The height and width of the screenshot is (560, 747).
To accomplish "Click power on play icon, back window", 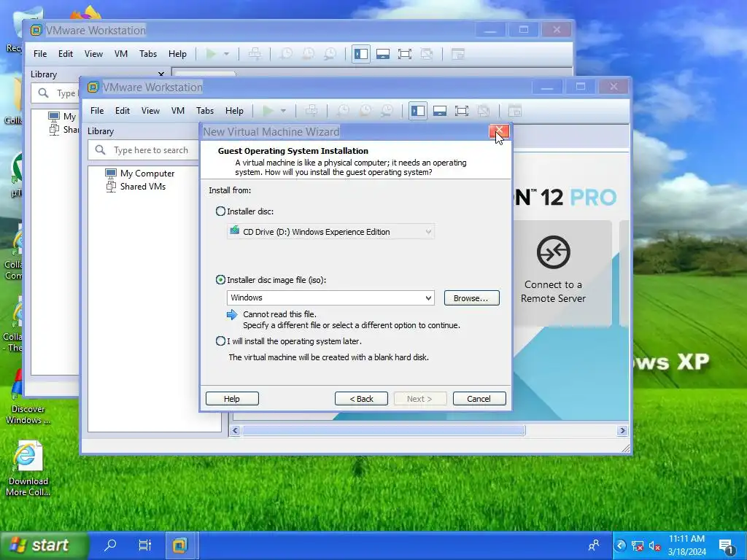I will [x=211, y=54].
